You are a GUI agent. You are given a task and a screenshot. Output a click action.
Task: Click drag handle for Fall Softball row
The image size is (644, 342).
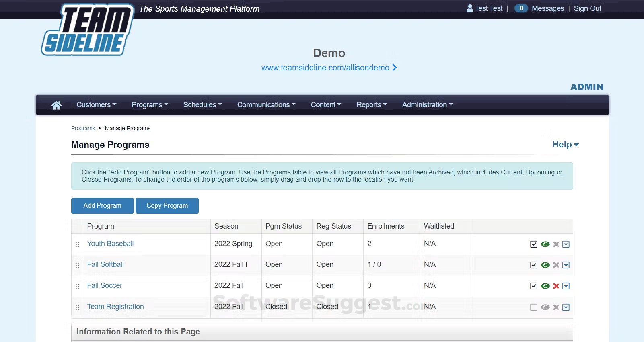(77, 265)
